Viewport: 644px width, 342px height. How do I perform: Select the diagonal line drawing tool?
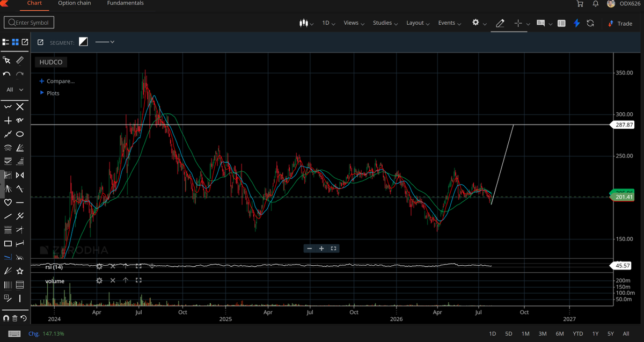[x=8, y=216]
